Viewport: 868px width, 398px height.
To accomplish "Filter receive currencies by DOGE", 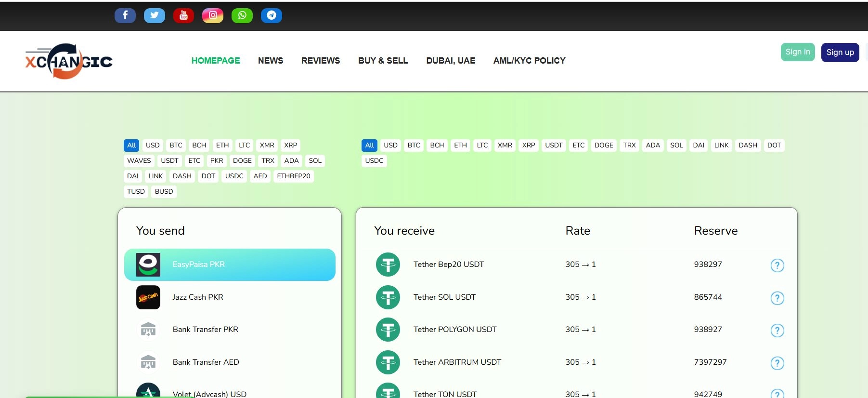I will [x=604, y=146].
